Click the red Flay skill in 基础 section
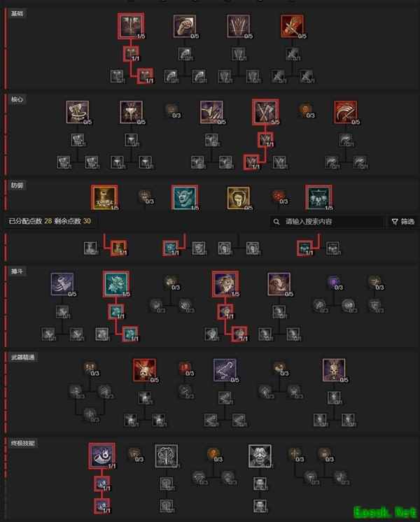This screenshot has height=522, width=420. click(292, 26)
